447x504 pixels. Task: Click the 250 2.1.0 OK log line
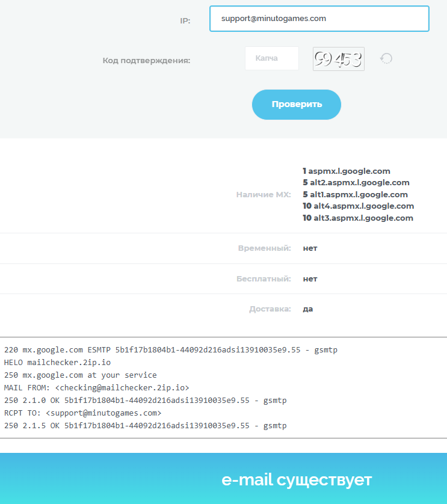coord(145,400)
